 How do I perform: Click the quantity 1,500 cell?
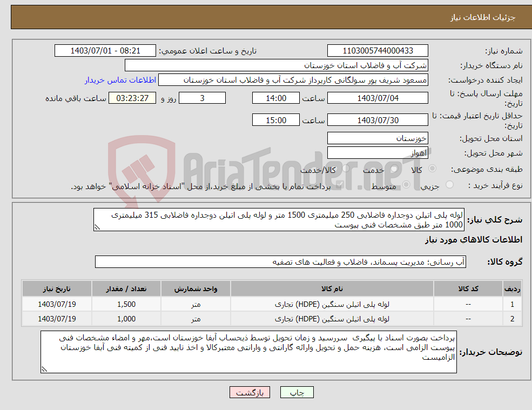click(x=126, y=304)
